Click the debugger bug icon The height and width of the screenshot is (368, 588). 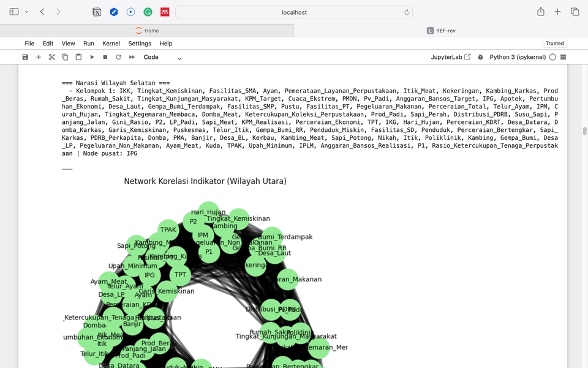click(x=480, y=57)
